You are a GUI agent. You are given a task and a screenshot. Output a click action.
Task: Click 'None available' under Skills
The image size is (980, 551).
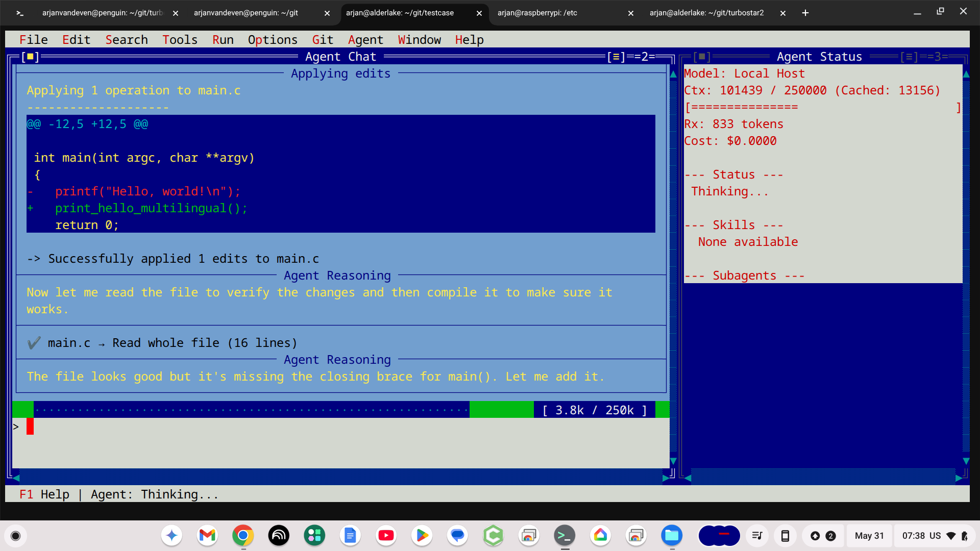point(748,242)
